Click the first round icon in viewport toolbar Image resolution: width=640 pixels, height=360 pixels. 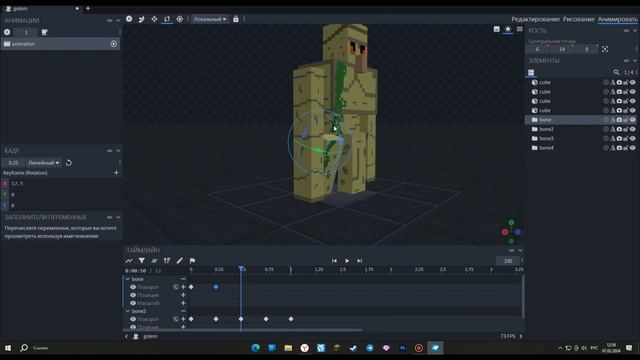point(129,19)
